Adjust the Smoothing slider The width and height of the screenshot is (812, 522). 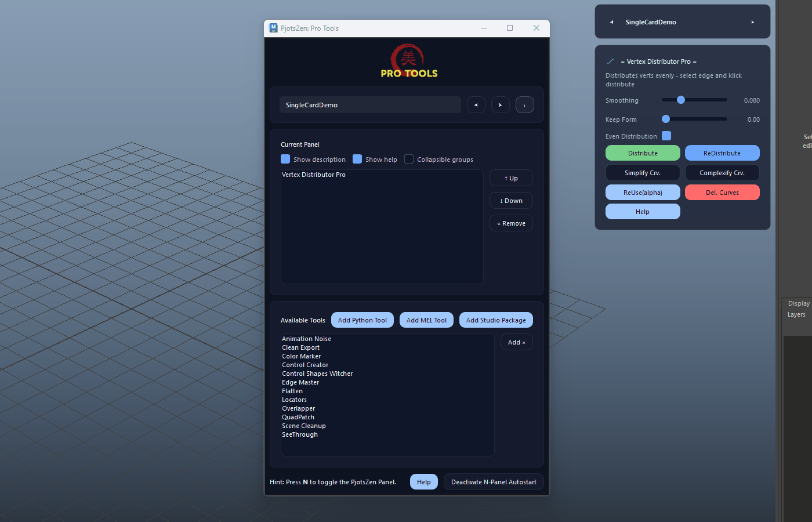tap(694, 100)
